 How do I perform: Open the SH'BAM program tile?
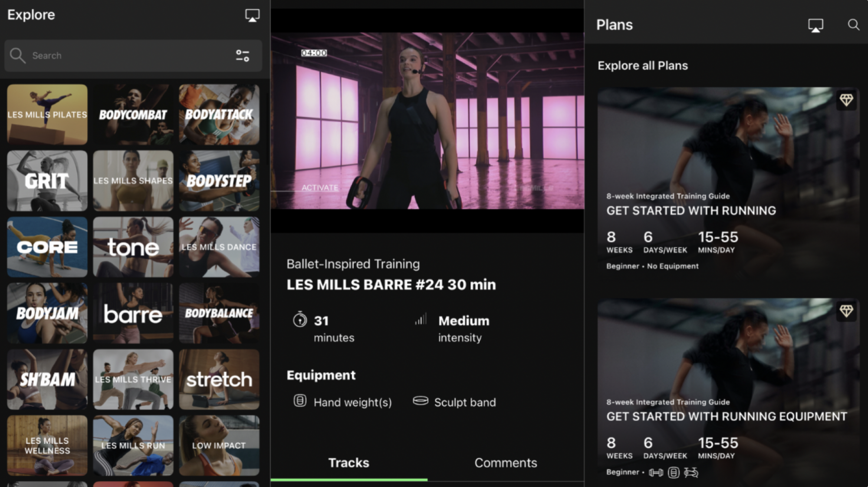click(x=47, y=379)
